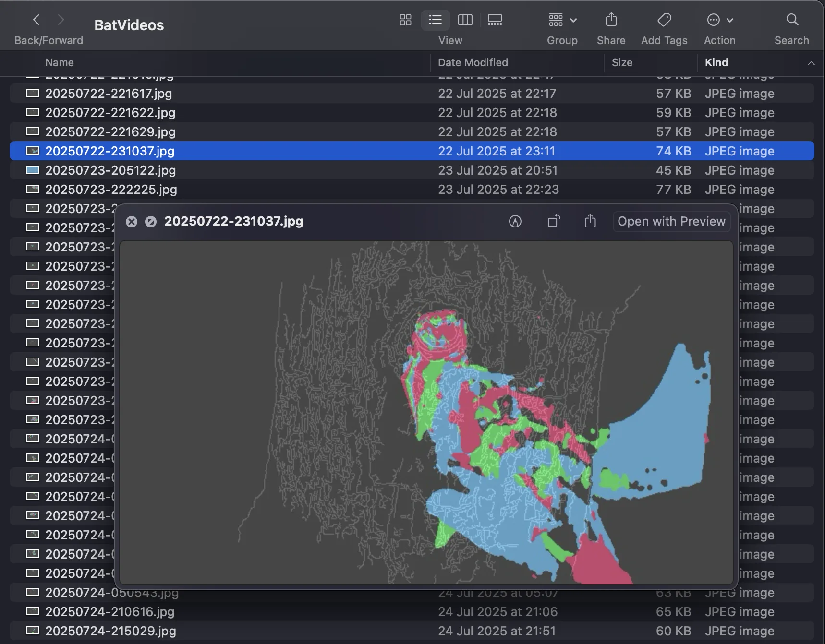
Task: Click the Add Tags icon
Action: (664, 20)
